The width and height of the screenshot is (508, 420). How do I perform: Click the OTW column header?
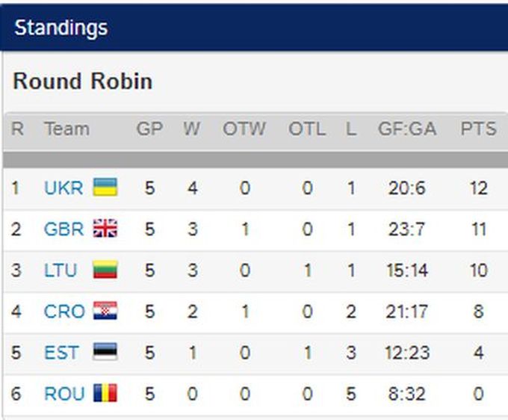(x=244, y=129)
